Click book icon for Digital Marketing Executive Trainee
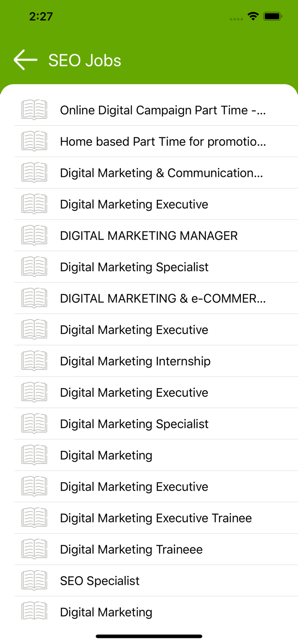 click(34, 518)
